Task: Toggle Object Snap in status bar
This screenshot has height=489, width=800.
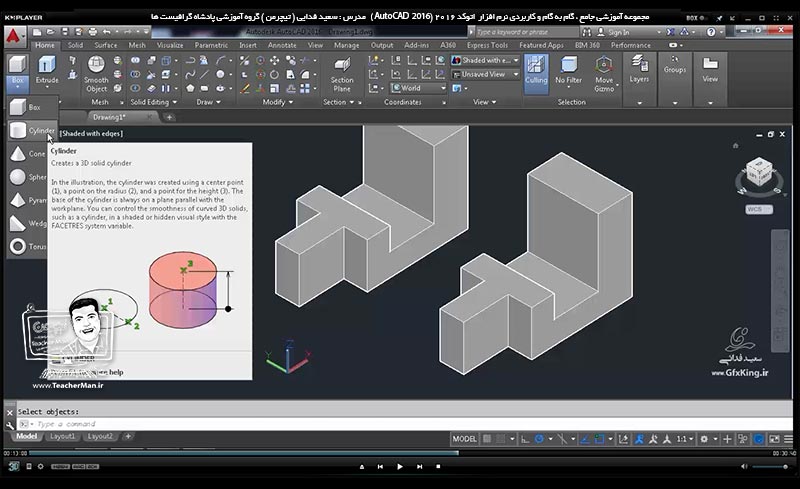Action: click(599, 439)
